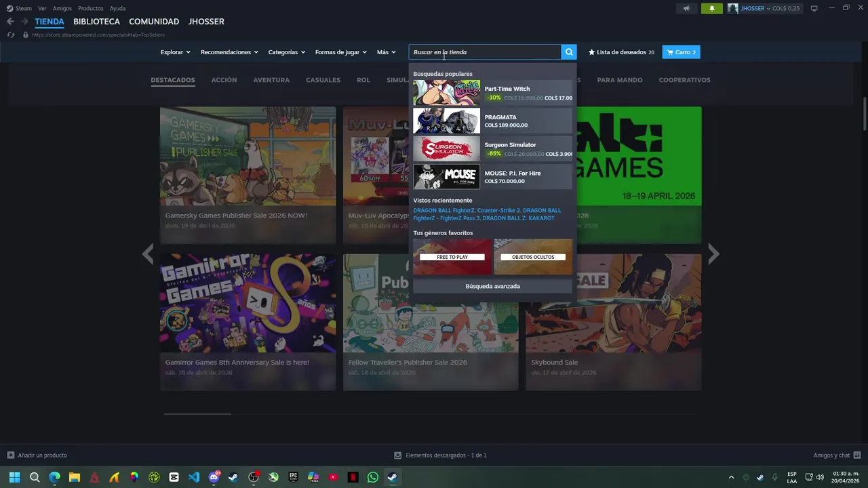
Task: Focus the Buscar en la tienda field
Action: [485, 52]
